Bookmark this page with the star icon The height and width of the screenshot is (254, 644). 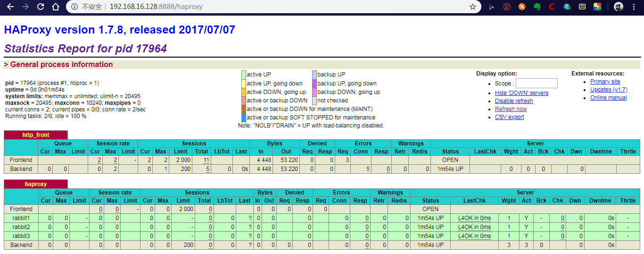coord(472,7)
